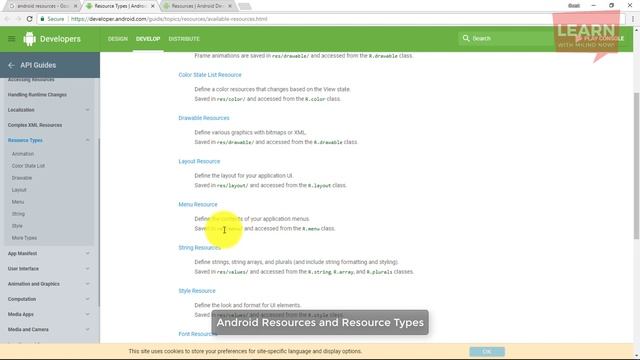Click the API Guides header title
The width and height of the screenshot is (640, 360).
(38, 65)
